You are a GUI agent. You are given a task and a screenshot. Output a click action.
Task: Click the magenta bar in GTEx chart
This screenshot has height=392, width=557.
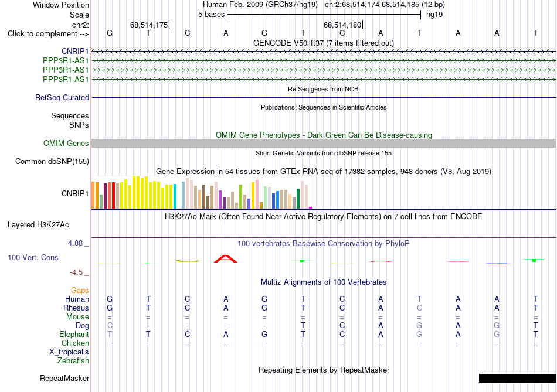pos(311,207)
